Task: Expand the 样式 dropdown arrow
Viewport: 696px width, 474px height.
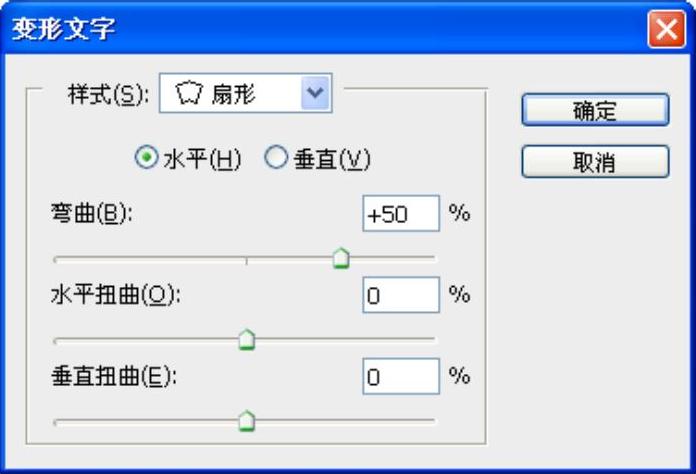Action: (x=316, y=94)
